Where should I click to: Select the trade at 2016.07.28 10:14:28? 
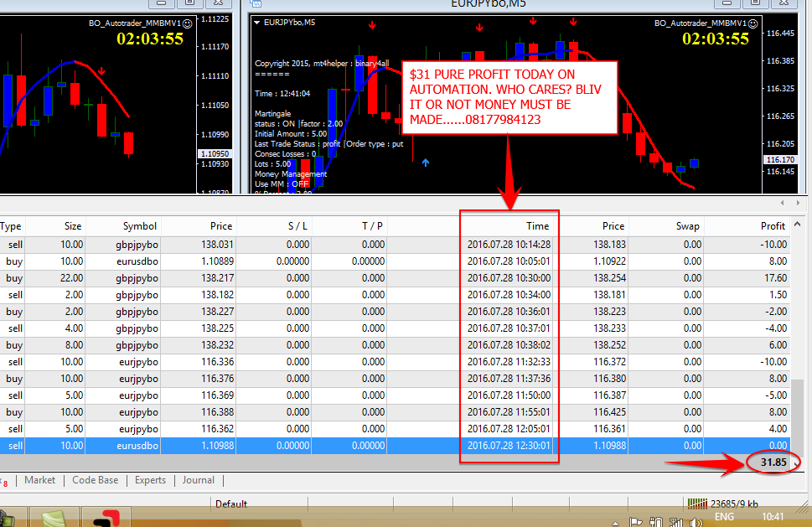click(x=394, y=245)
